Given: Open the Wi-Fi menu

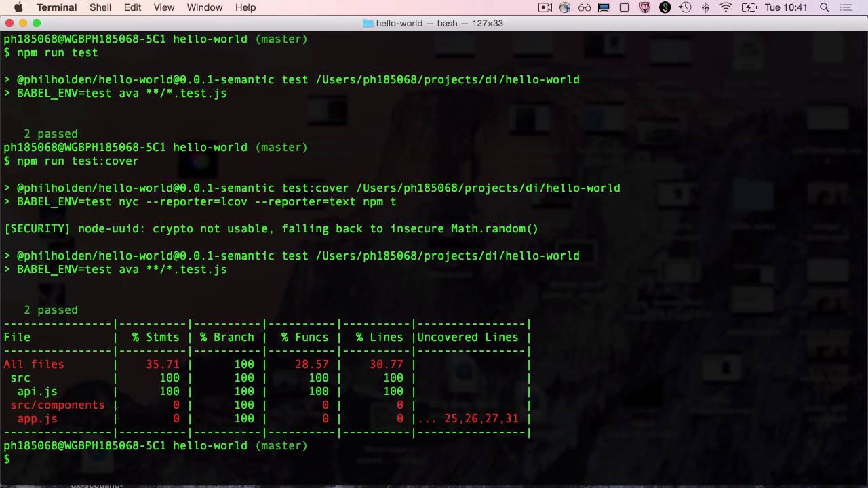Looking at the screenshot, I should tap(726, 7).
